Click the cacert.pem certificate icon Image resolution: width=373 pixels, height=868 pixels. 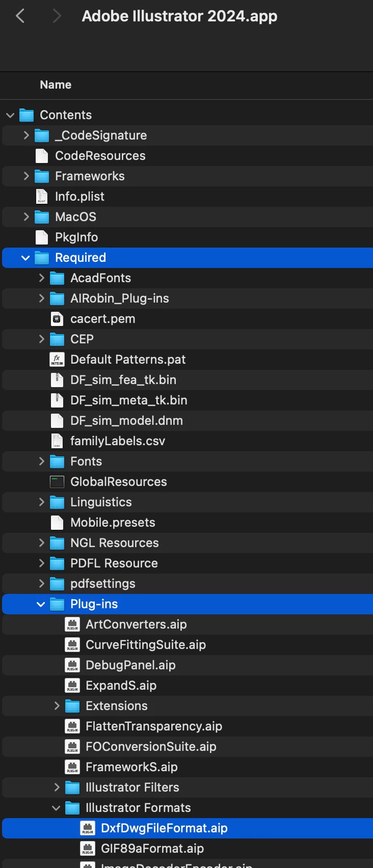(x=57, y=319)
